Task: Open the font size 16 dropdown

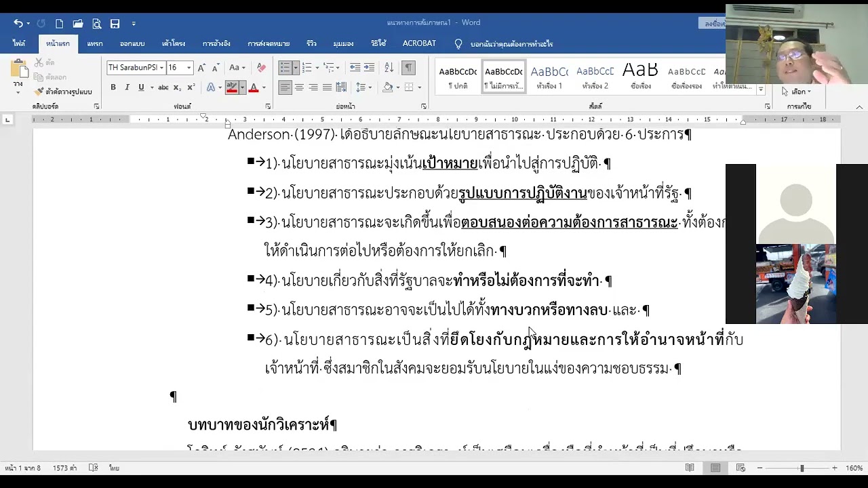Action: tap(189, 68)
